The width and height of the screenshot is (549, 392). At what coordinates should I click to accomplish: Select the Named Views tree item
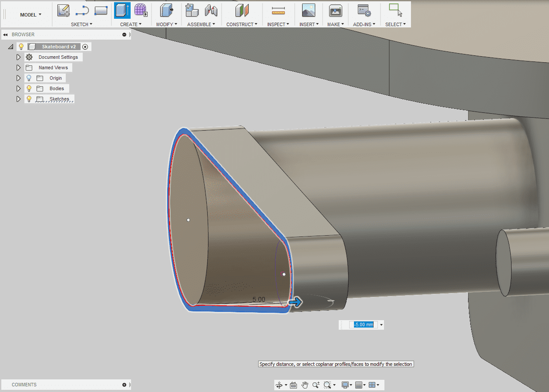53,68
